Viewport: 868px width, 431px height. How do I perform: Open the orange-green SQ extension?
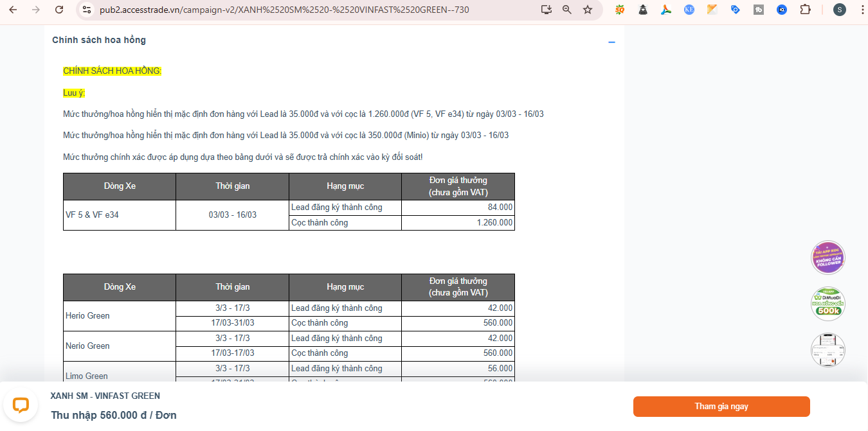point(620,10)
